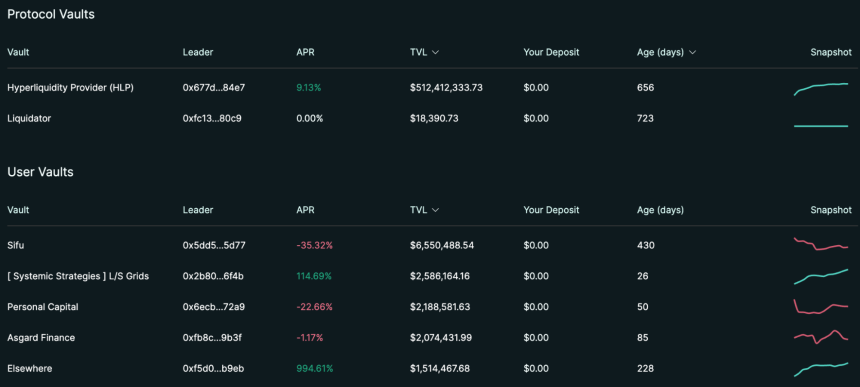Click the Protocol Vaults section heading
The width and height of the screenshot is (860, 387).
51,15
